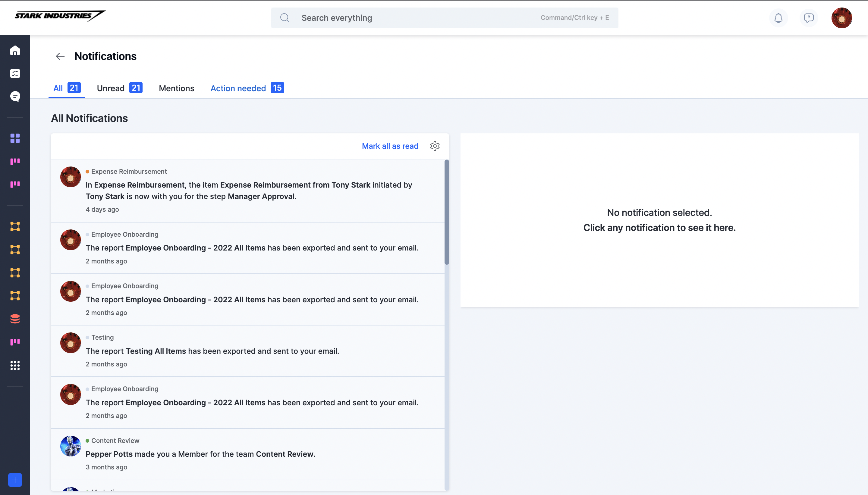Open first Employee Onboarding export notification
The height and width of the screenshot is (495, 868).
[x=248, y=248]
